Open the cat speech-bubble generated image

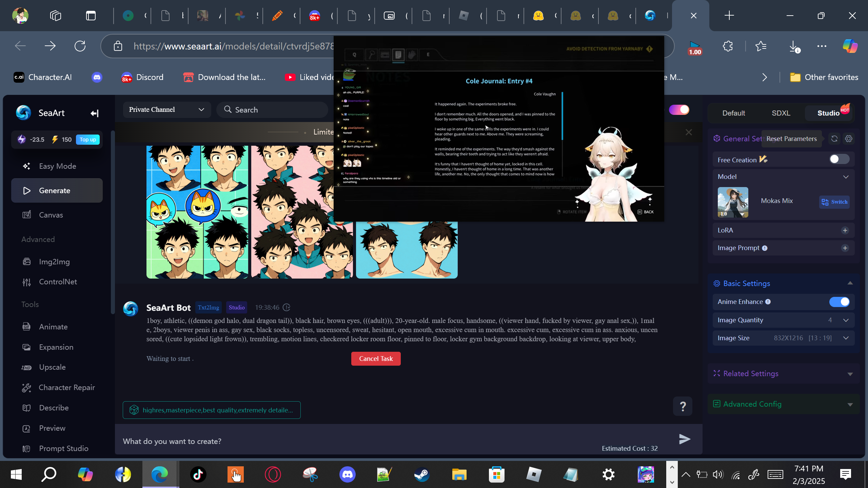tap(197, 212)
